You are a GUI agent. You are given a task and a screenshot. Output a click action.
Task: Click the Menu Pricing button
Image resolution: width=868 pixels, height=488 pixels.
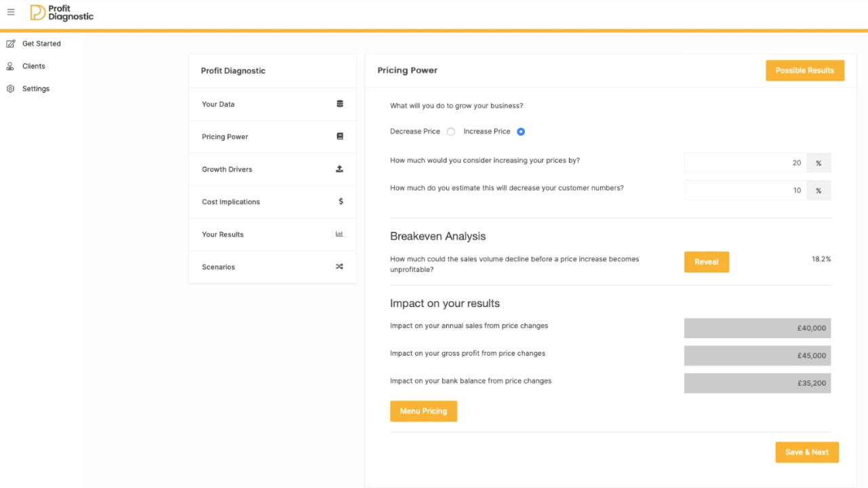(x=423, y=411)
